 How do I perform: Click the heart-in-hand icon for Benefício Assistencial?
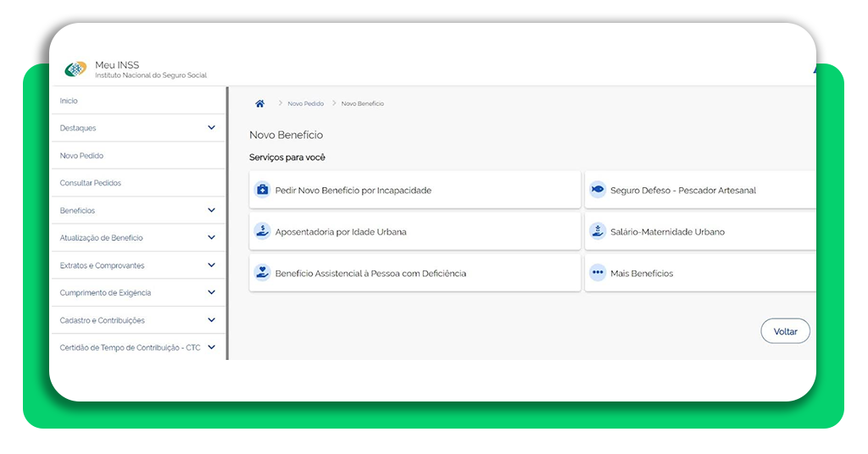point(263,273)
